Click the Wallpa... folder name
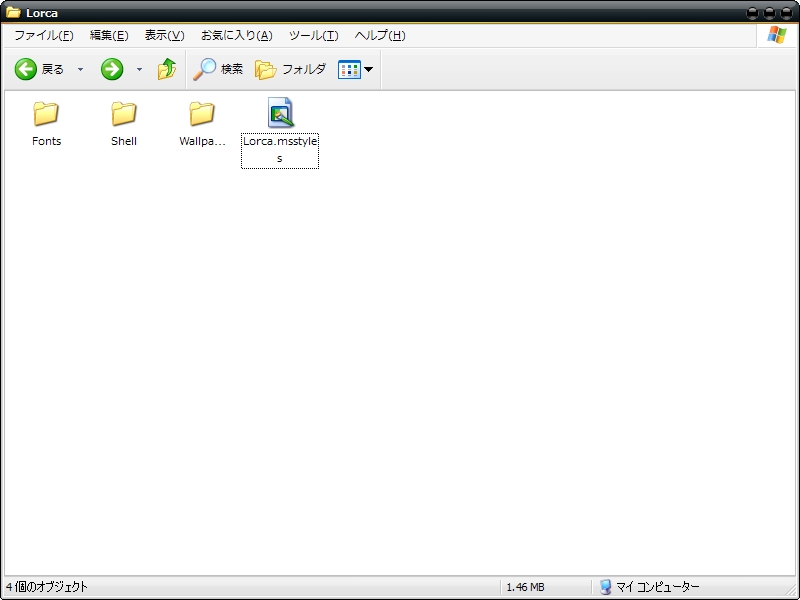Image resolution: width=800 pixels, height=600 pixels. point(202,141)
